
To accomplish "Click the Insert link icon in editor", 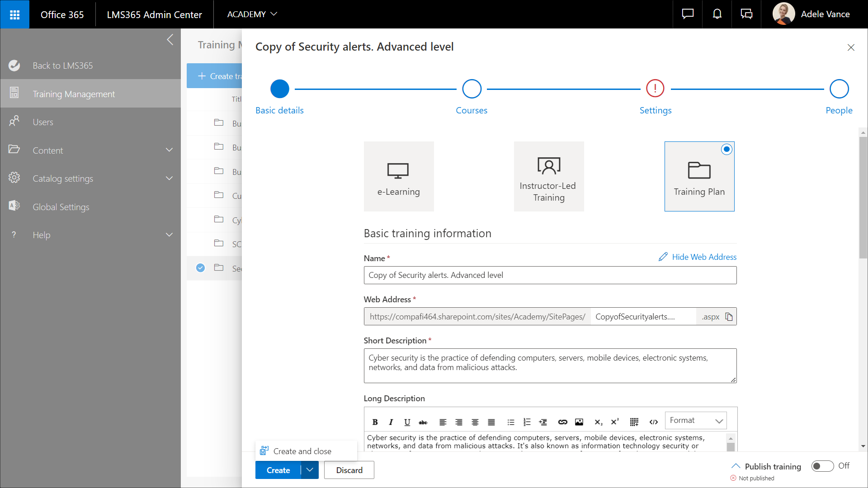I will (x=562, y=422).
